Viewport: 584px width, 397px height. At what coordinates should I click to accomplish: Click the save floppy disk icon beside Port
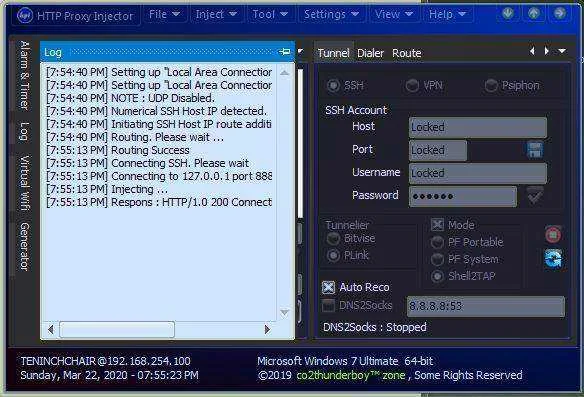pos(535,150)
